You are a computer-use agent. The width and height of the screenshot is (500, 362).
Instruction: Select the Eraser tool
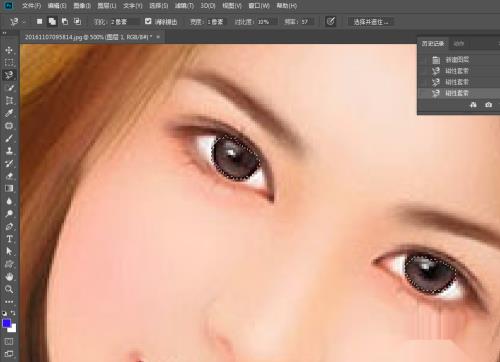[9, 176]
